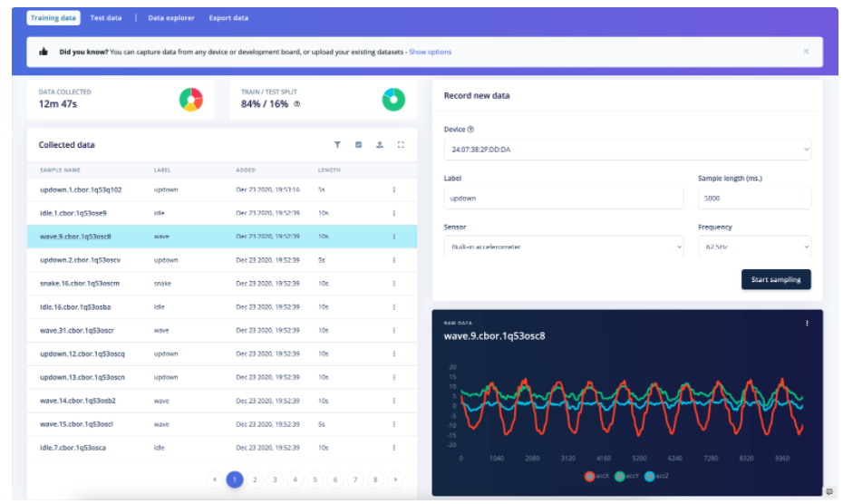This screenshot has width=843, height=504.
Task: Click the Sample length input field
Action: [x=754, y=198]
